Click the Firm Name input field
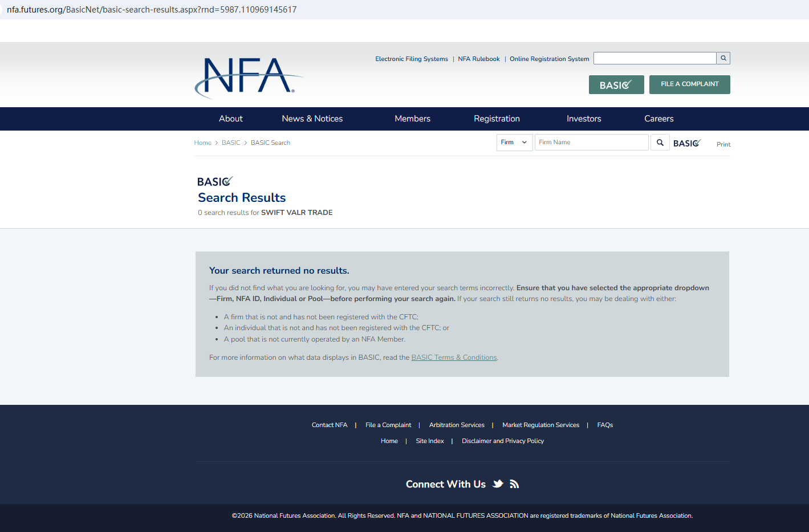 point(592,143)
